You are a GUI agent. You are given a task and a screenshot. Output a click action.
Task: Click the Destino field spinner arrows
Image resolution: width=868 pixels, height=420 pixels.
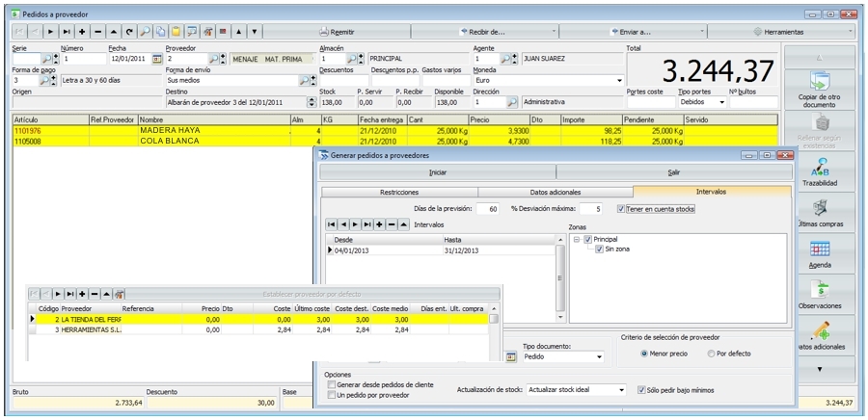312,102
